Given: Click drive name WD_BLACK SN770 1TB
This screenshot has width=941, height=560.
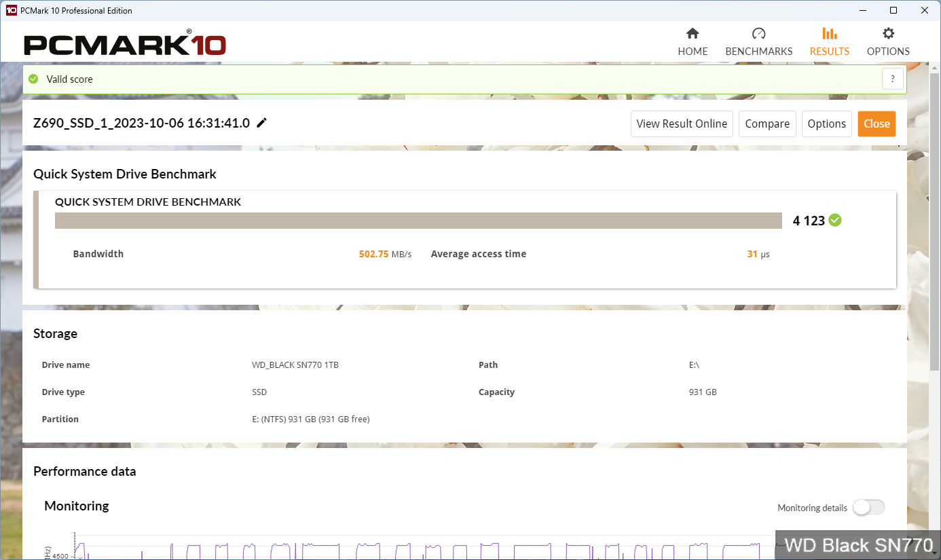Looking at the screenshot, I should click(295, 365).
